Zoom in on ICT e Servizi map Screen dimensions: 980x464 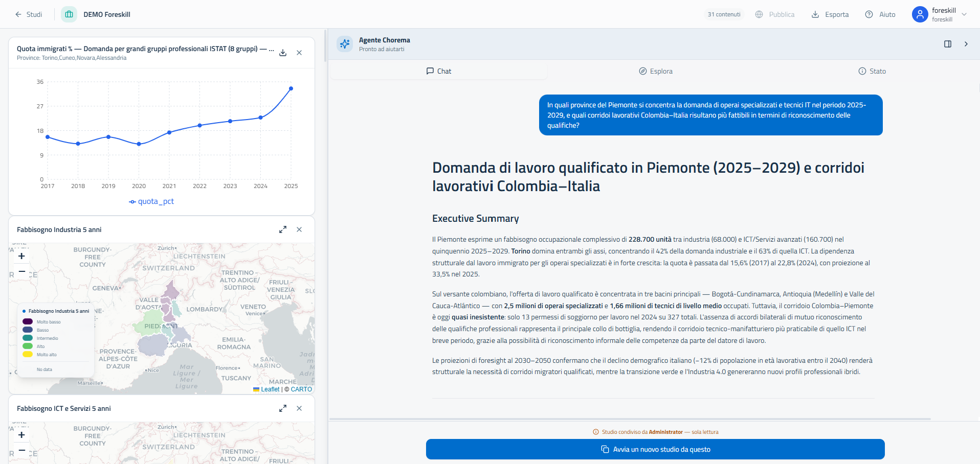21,435
